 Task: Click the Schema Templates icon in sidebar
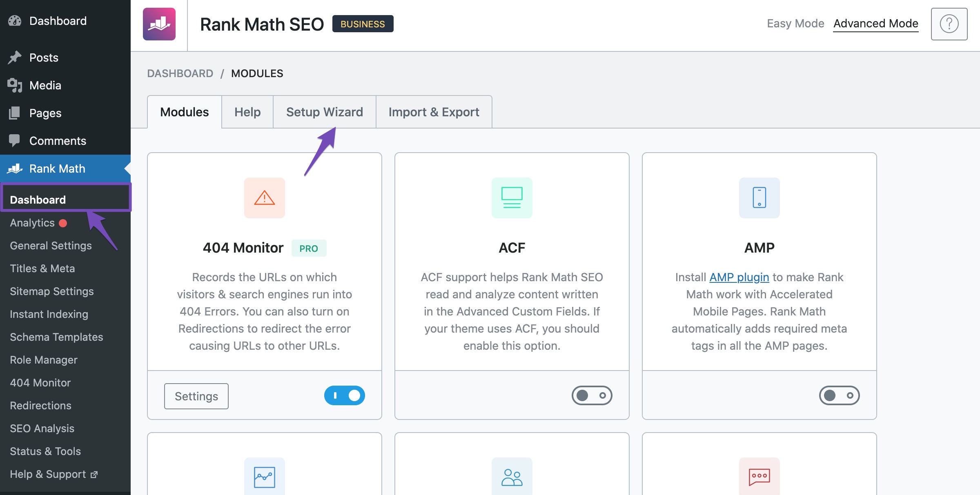point(56,336)
